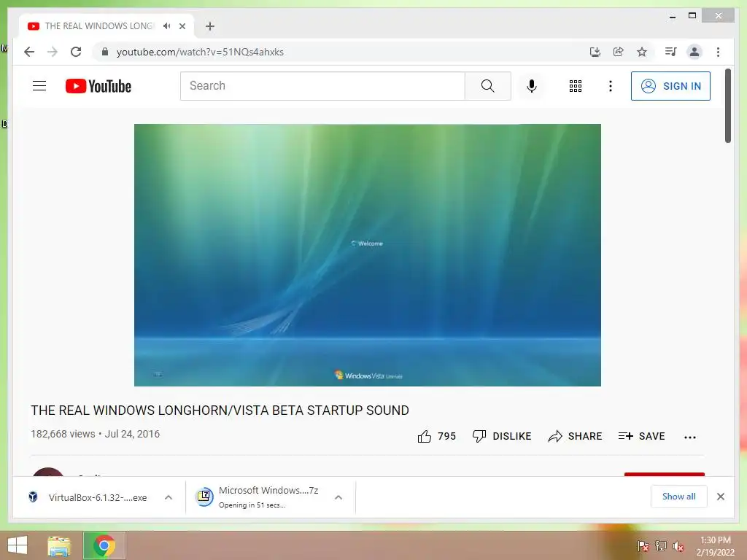747x560 pixels.
Task: Open the Chrome profile avatar
Action: pos(694,52)
